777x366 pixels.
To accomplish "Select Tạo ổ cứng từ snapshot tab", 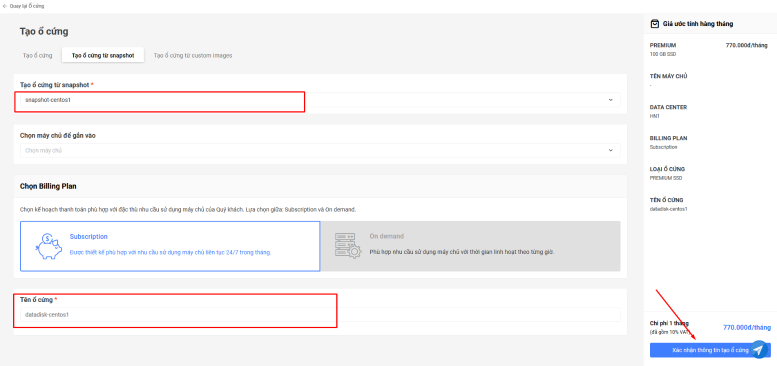I will click(103, 55).
